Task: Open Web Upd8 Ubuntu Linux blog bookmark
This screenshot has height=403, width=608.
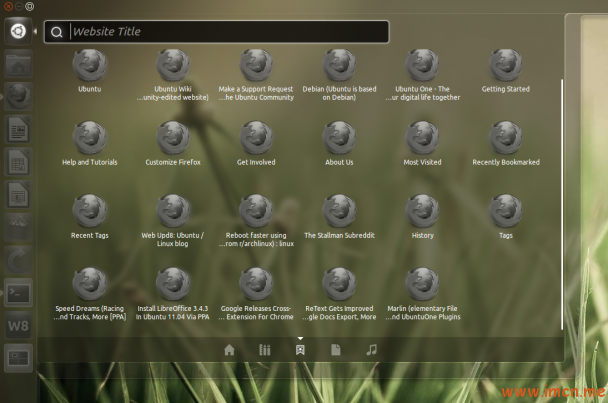Action: [173, 221]
